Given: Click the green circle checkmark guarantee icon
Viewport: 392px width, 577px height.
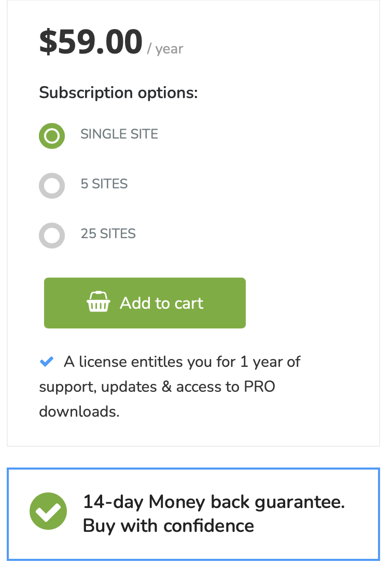Looking at the screenshot, I should (48, 512).
